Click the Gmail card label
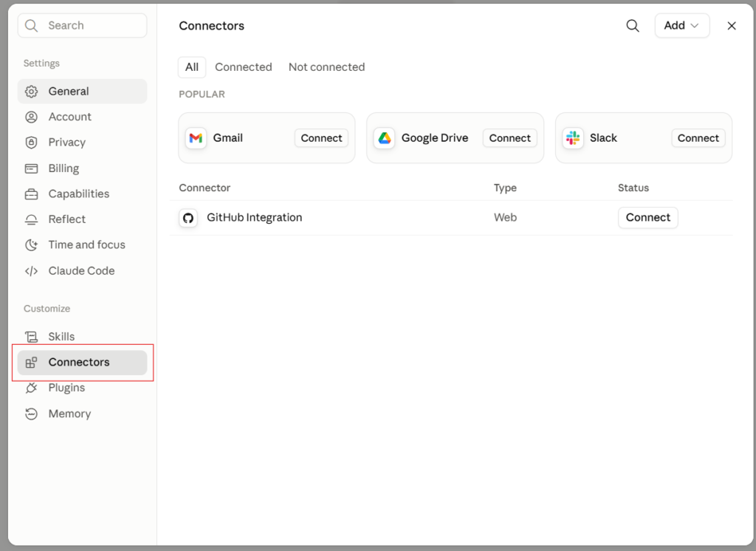 pos(227,138)
